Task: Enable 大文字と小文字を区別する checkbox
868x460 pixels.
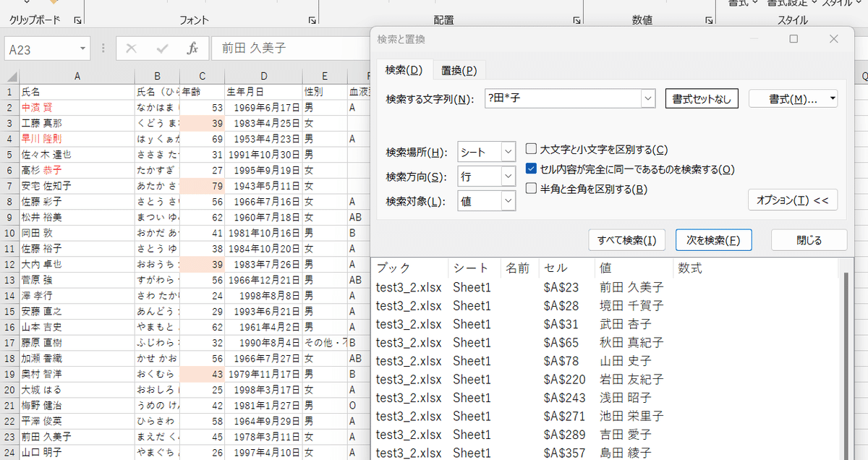Action: pyautogui.click(x=532, y=150)
